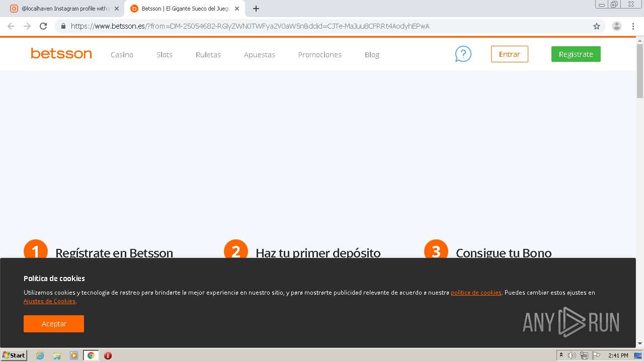Image resolution: width=644 pixels, height=362 pixels.
Task: Click the scrollbar down arrow
Action: tap(640, 343)
